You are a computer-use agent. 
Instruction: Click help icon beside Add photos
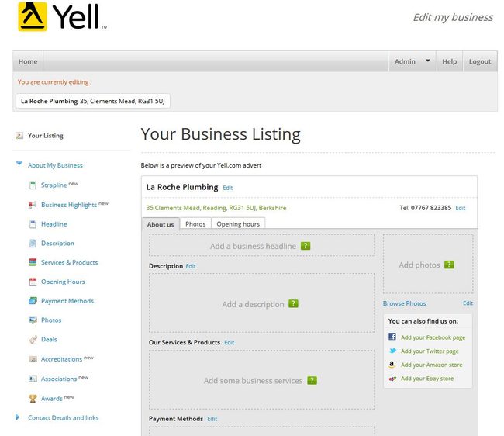pyautogui.click(x=449, y=265)
